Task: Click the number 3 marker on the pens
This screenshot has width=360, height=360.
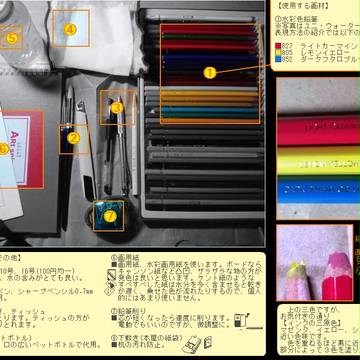Action: pyautogui.click(x=117, y=108)
